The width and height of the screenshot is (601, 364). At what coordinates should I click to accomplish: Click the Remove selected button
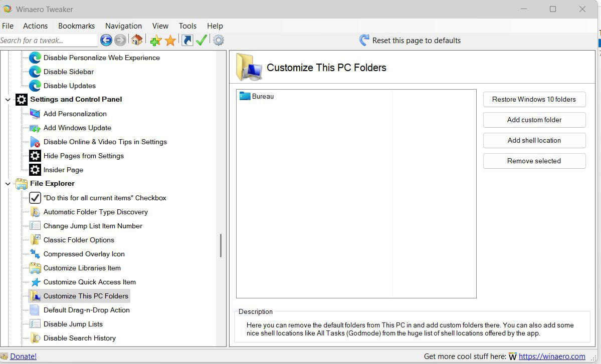click(534, 161)
